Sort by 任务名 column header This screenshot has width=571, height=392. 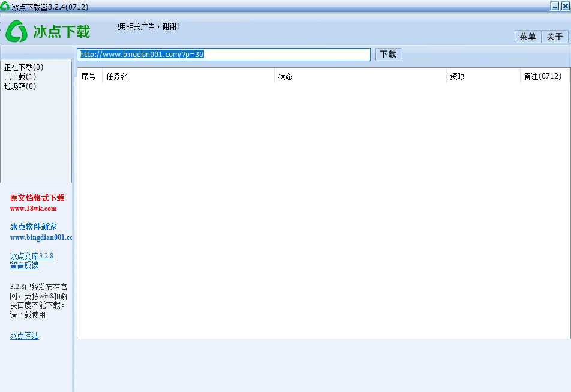[188, 76]
